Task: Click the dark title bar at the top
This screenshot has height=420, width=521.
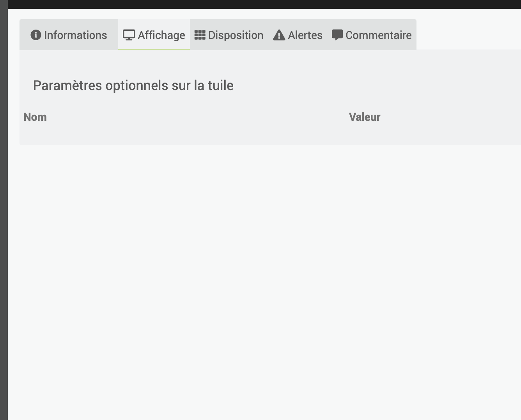Action: 264,4
